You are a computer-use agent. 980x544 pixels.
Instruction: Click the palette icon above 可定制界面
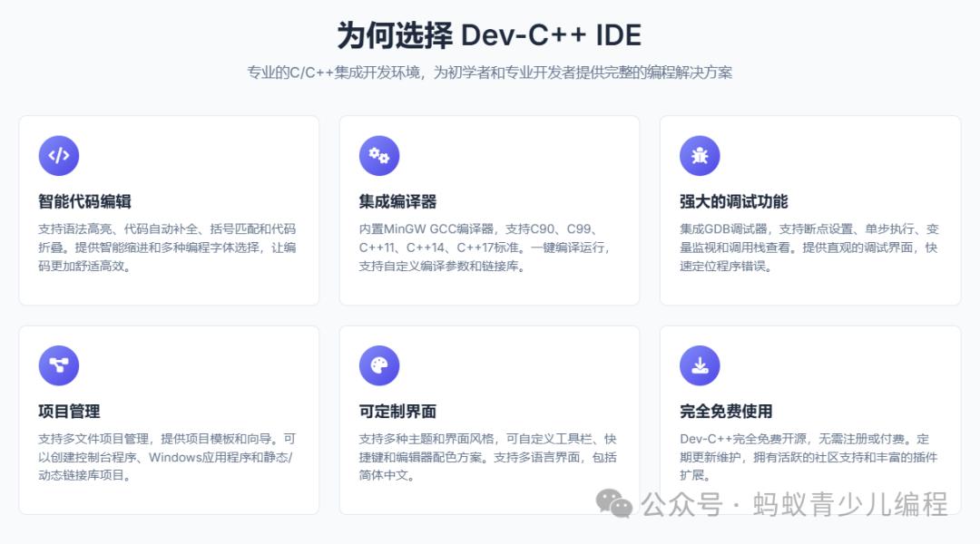click(379, 365)
